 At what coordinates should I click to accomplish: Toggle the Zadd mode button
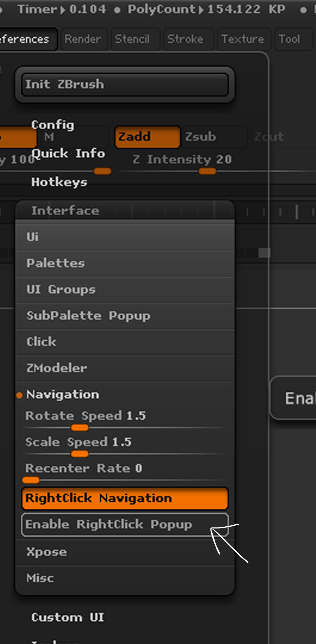pyautogui.click(x=147, y=137)
